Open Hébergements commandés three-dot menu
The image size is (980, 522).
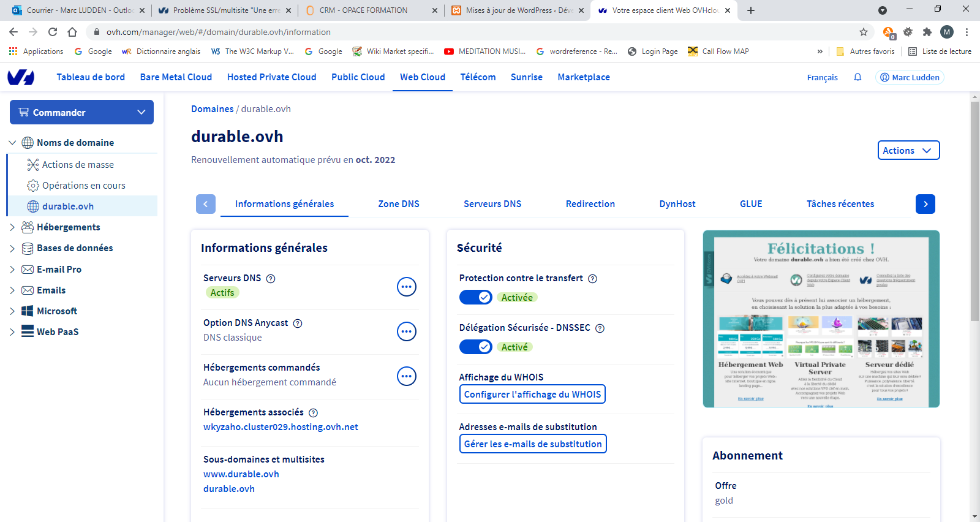406,376
